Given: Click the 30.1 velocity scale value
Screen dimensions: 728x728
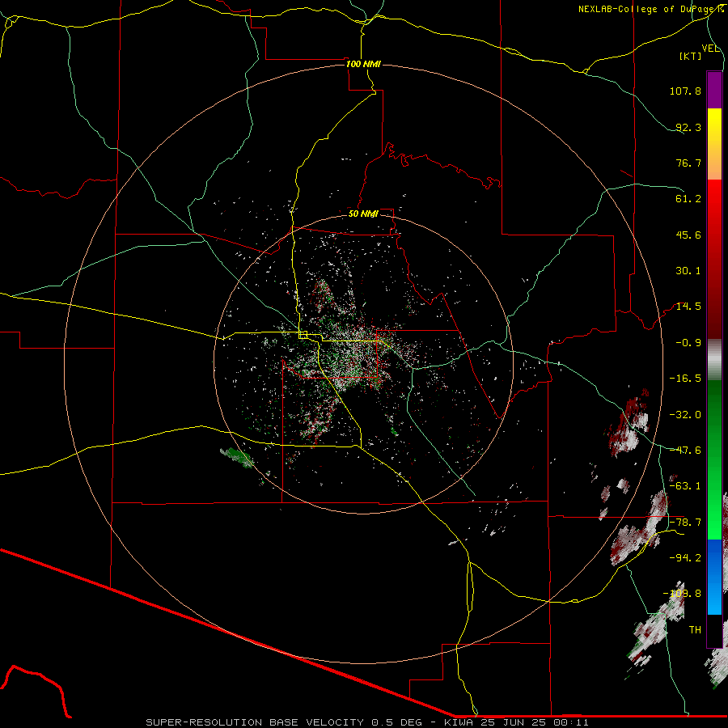Looking at the screenshot, I should [x=688, y=271].
